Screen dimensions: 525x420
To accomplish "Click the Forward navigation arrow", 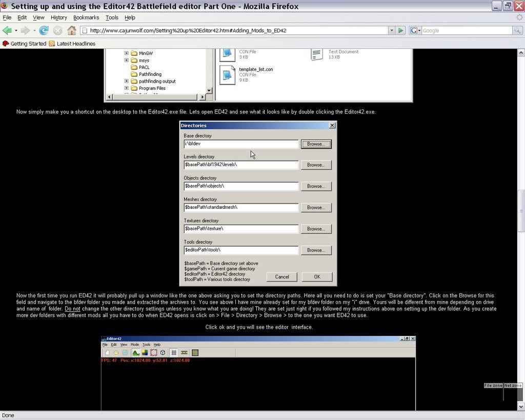I will point(25,30).
